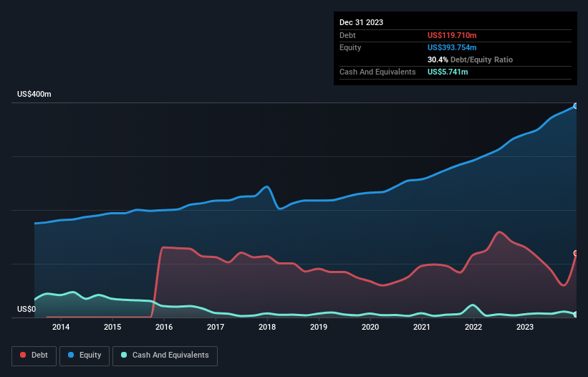
Task: Click the US$400m y-axis label
Action: coord(34,94)
